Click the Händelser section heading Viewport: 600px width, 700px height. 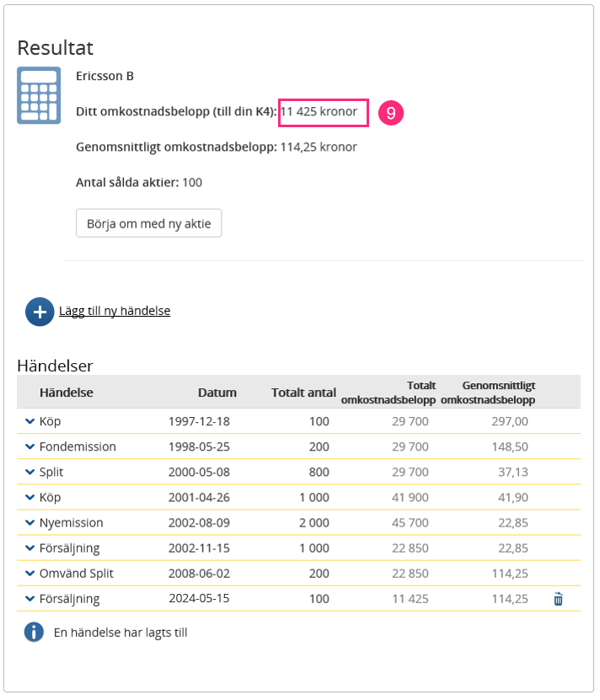(x=55, y=366)
